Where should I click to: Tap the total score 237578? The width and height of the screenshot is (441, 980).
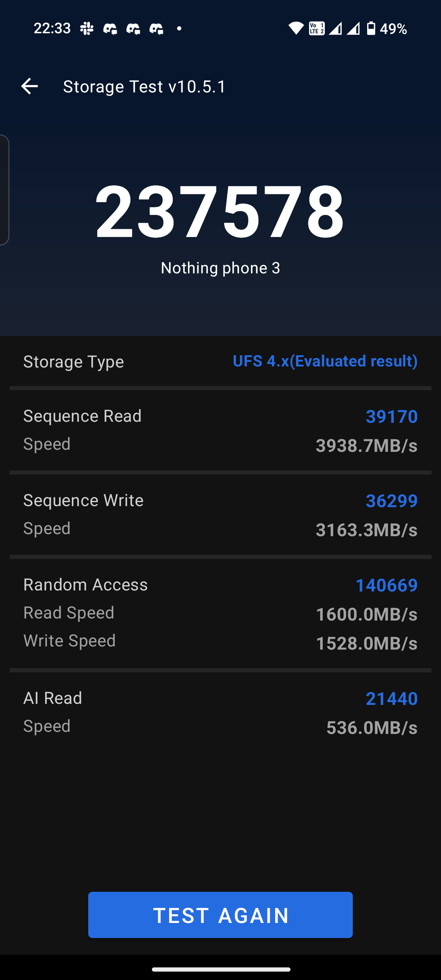[220, 211]
